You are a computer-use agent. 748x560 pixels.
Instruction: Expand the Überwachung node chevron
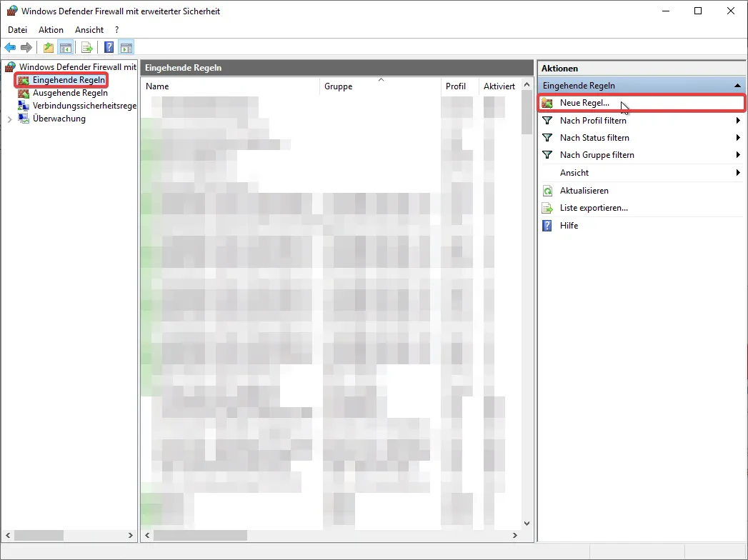tap(9, 119)
